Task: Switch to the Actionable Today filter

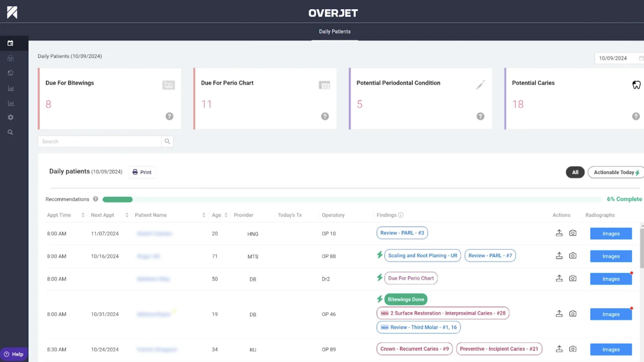Action: (616, 172)
